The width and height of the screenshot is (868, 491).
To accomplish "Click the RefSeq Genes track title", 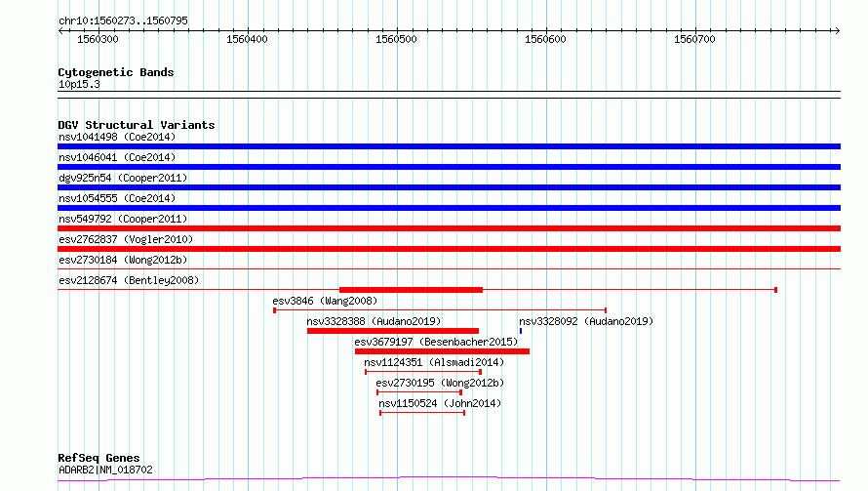I will click(x=99, y=459).
